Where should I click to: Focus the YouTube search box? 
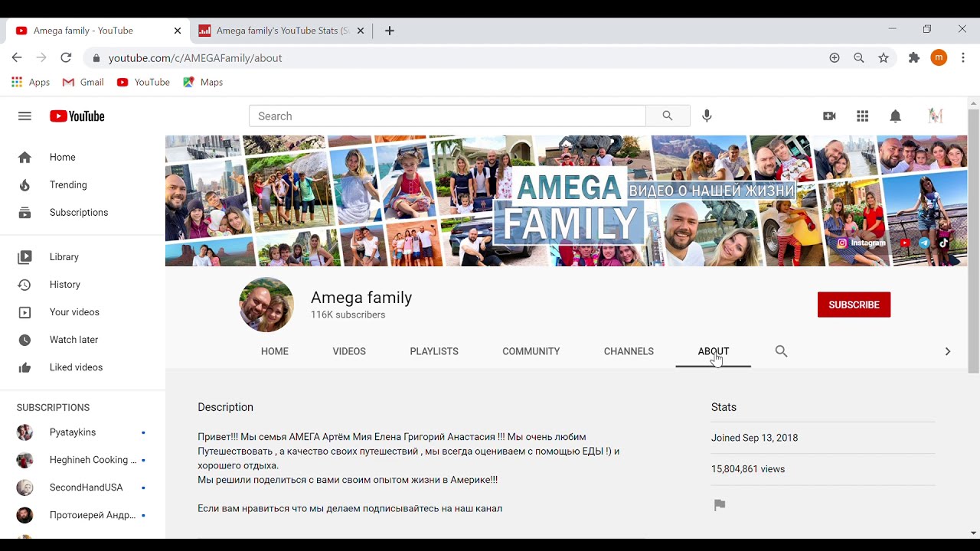pos(447,116)
